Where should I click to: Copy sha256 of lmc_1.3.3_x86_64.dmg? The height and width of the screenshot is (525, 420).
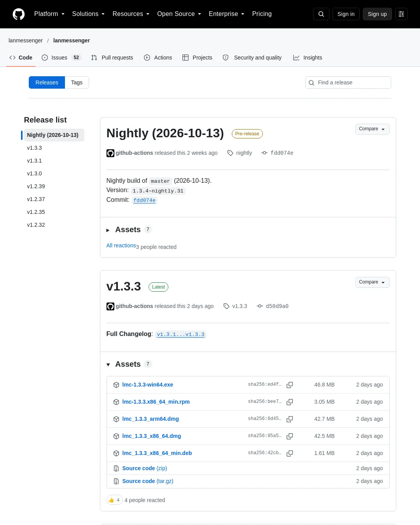(290, 436)
